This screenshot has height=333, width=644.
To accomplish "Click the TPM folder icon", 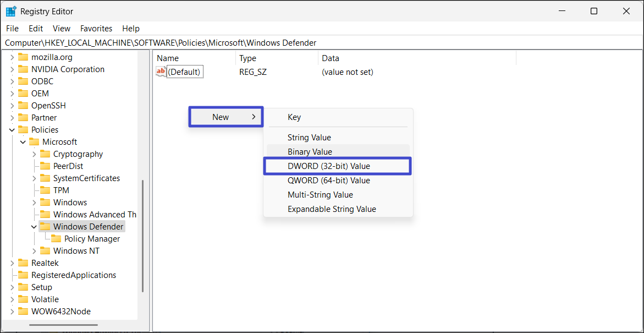I will [45, 190].
